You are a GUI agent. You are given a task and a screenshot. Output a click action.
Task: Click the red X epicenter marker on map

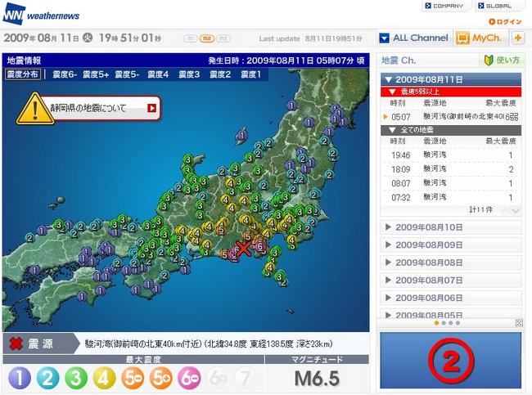243,249
